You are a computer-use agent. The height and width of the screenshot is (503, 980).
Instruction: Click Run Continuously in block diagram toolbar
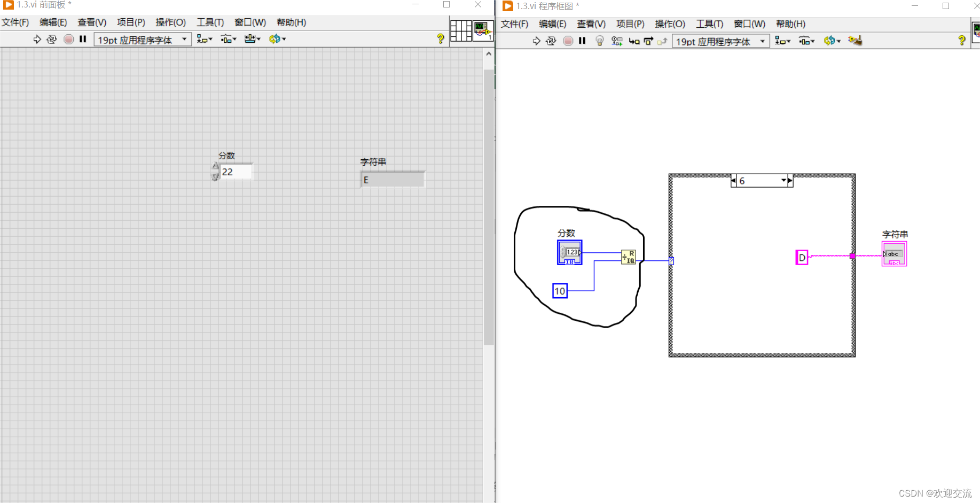[551, 41]
